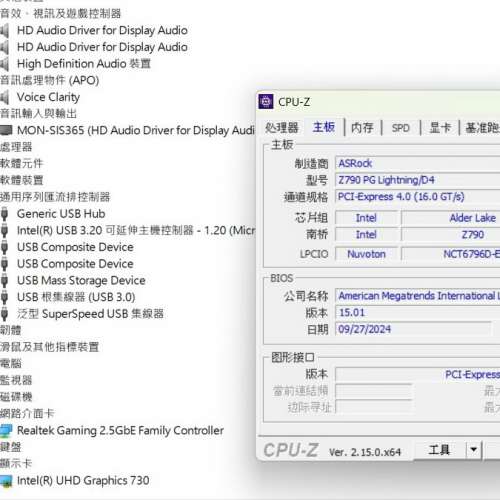Viewport: 500px width, 500px height.
Task: Collapse the 通用序列匯流排控制器 category
Action: pyautogui.click(x=55, y=197)
